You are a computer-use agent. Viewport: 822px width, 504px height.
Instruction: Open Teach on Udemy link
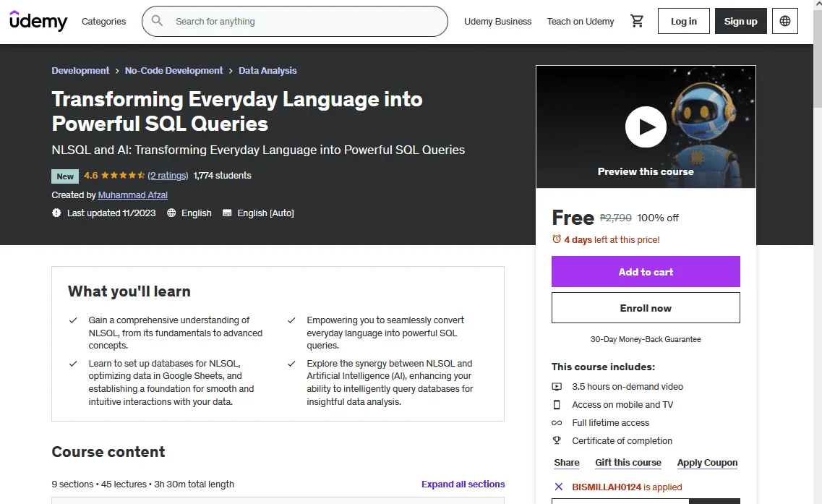coord(581,22)
